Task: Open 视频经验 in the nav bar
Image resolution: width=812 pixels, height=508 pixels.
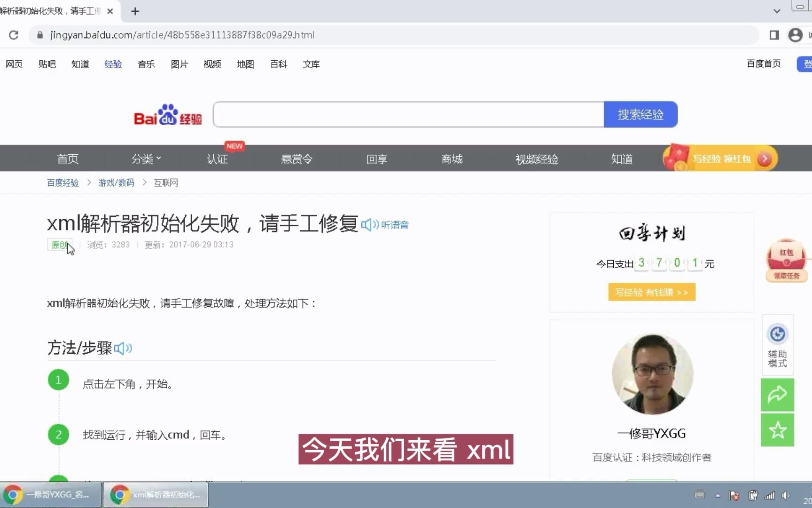Action: tap(537, 159)
